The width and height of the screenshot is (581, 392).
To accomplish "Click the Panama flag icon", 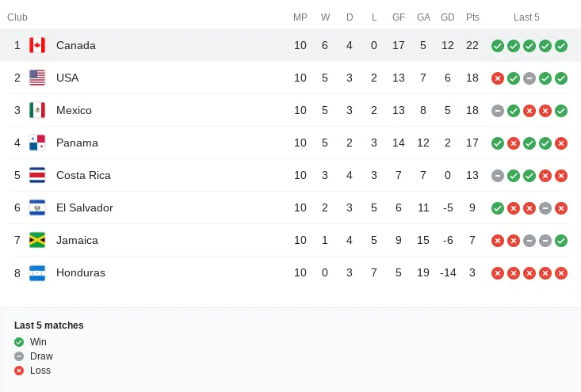I will pos(37,143).
